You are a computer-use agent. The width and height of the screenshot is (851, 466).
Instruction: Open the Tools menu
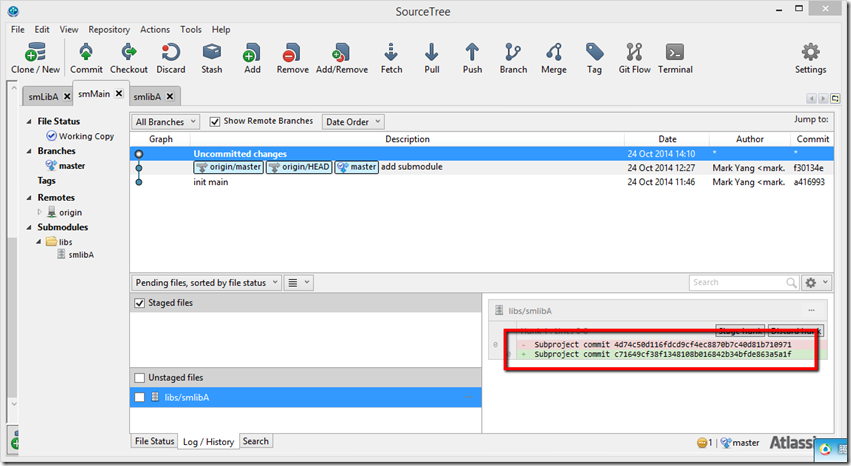coord(190,29)
